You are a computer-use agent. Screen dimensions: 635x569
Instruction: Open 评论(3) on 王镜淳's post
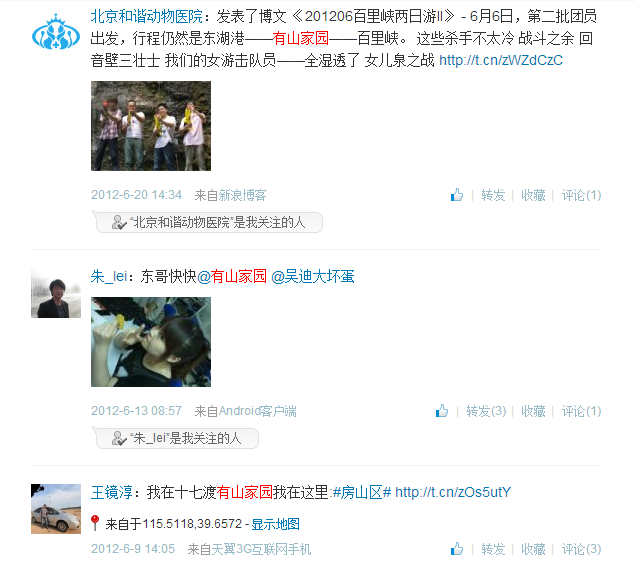581,549
